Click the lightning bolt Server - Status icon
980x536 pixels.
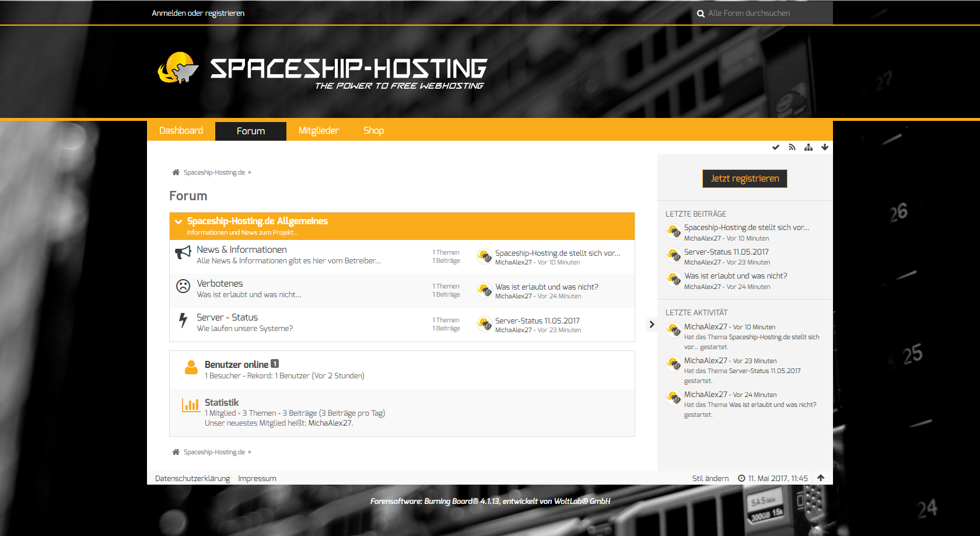183,320
